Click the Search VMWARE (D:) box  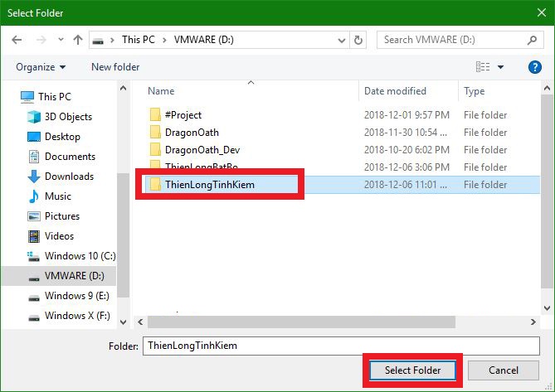453,40
